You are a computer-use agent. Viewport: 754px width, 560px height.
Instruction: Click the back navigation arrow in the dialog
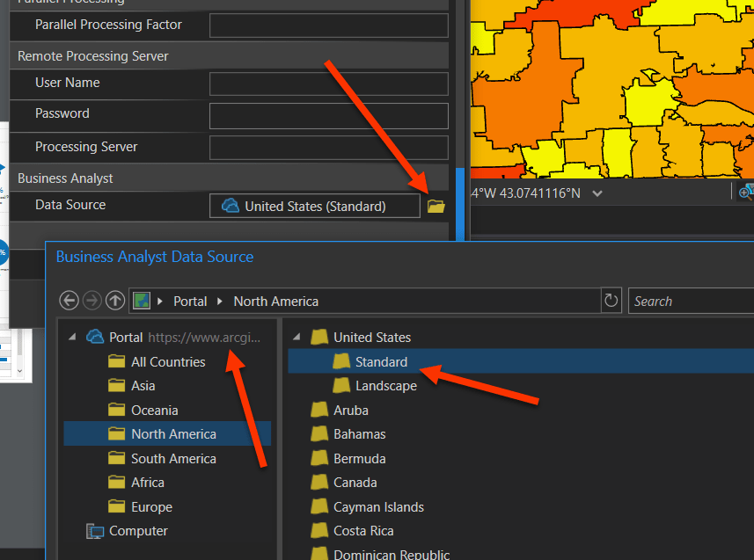point(69,300)
